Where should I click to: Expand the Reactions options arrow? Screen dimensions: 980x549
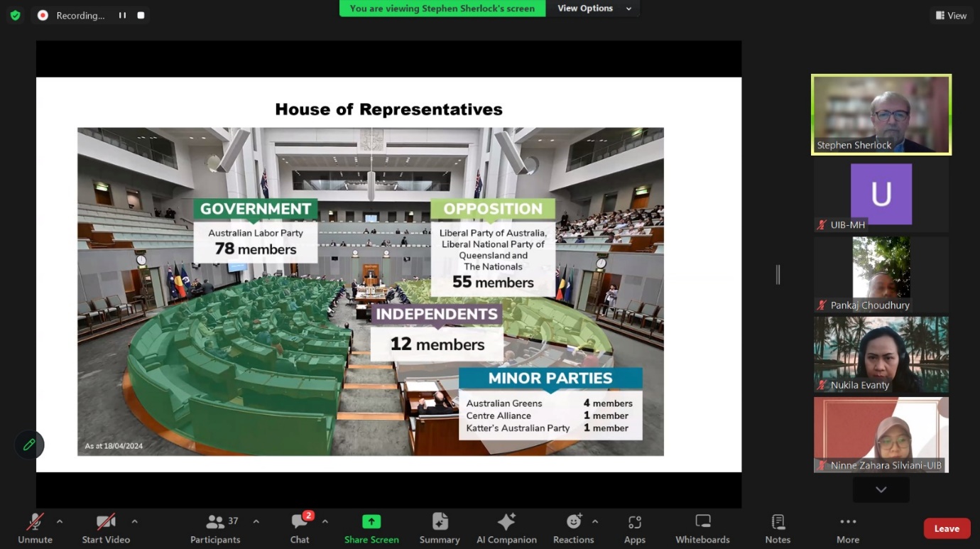tap(595, 521)
